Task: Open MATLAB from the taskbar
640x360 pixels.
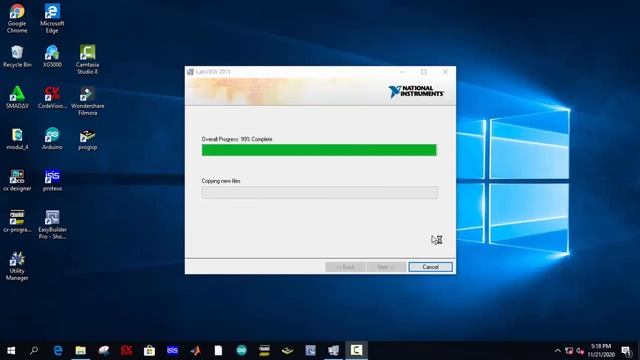Action: 196,350
